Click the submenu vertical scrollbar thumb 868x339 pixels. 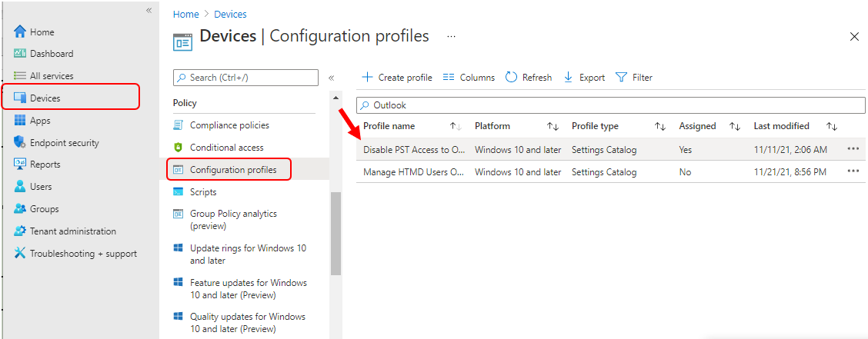click(336, 234)
